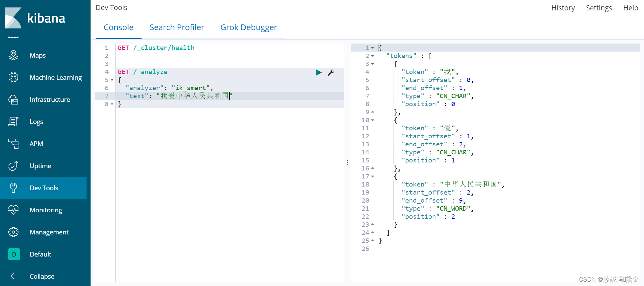Click the Monitoring sidebar label
Image resolution: width=644 pixels, height=286 pixels.
(x=46, y=210)
